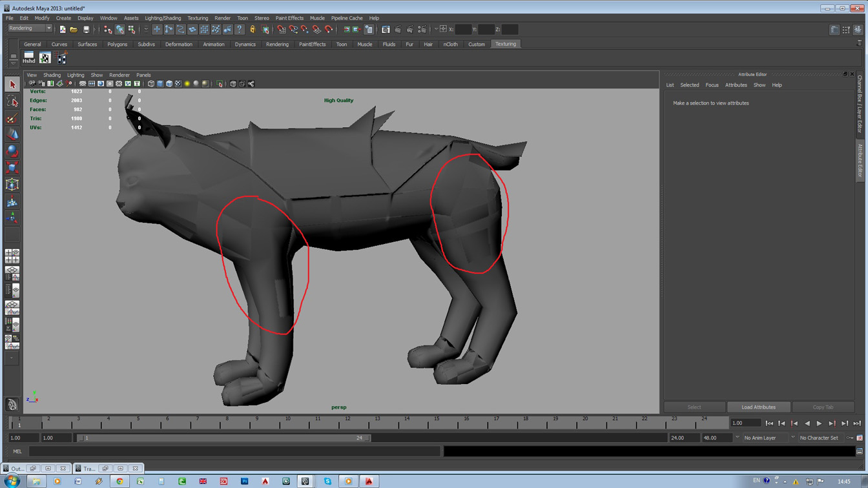Click the Save Scene icon
Viewport: 868px width, 488px height.
click(86, 29)
